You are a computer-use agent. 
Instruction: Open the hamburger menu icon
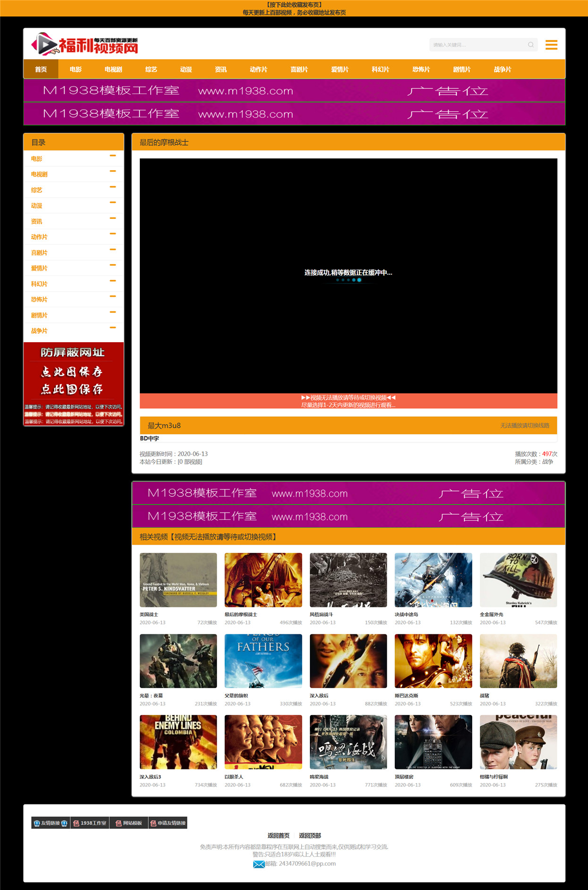coord(551,45)
